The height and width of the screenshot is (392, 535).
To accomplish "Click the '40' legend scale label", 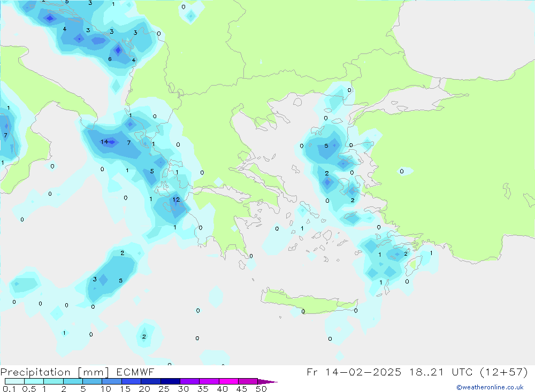I will coord(222,389).
